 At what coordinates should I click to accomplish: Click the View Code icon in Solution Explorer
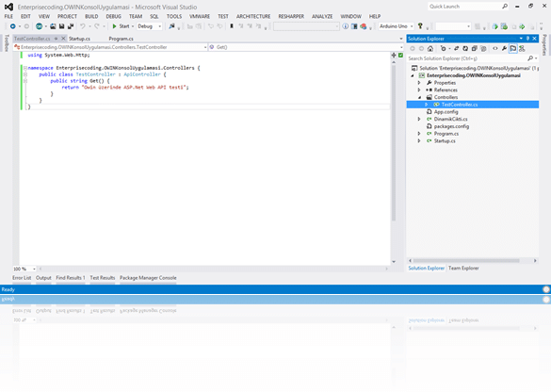click(495, 48)
